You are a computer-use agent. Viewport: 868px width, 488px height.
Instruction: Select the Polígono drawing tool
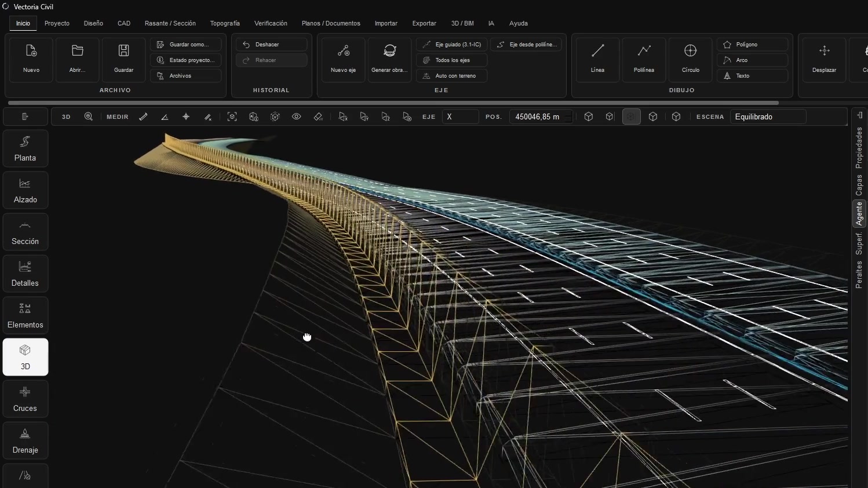[753, 45]
